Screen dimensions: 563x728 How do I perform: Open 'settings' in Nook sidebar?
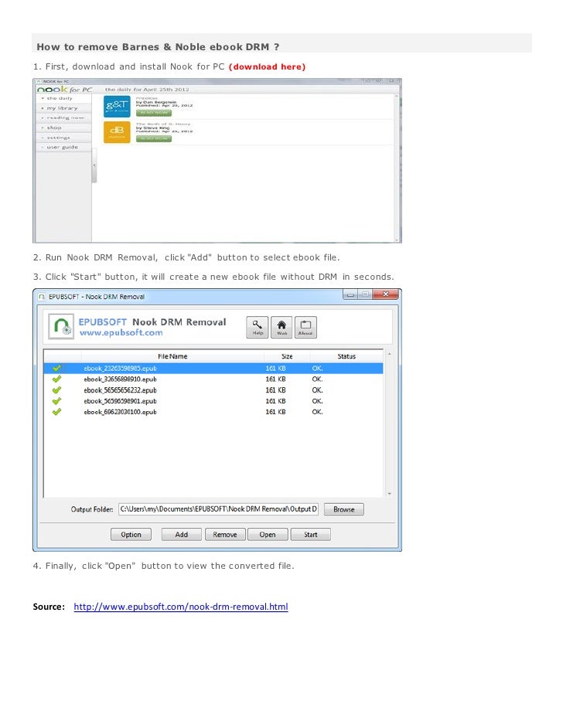(x=58, y=138)
